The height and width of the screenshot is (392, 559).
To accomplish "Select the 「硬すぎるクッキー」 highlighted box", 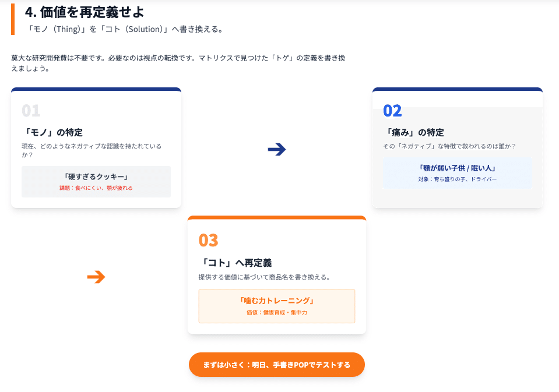I will [96, 181].
